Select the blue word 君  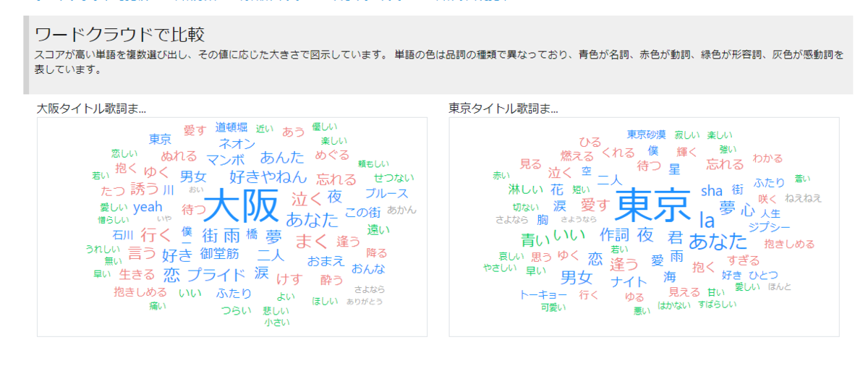pyautogui.click(x=676, y=237)
